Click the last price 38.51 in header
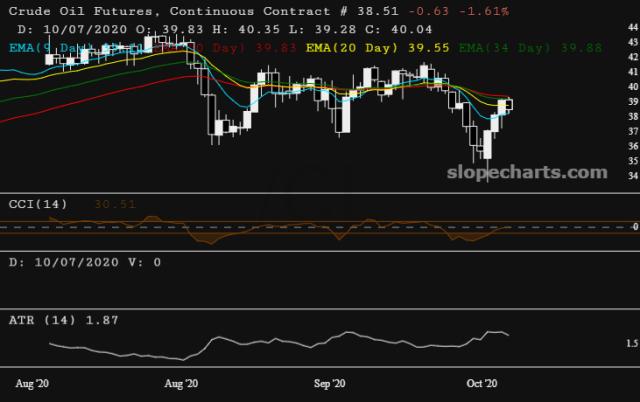The image size is (640, 402). tap(397, 11)
